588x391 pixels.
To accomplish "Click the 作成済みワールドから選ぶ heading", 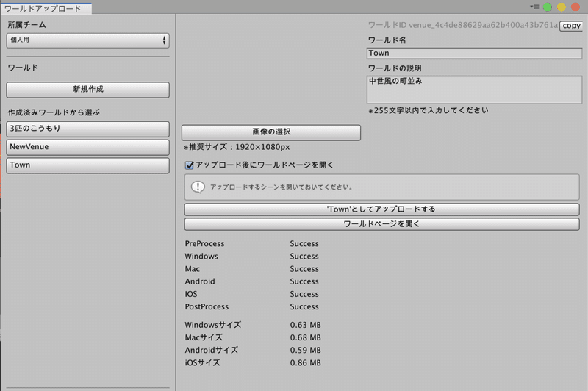I will [54, 112].
